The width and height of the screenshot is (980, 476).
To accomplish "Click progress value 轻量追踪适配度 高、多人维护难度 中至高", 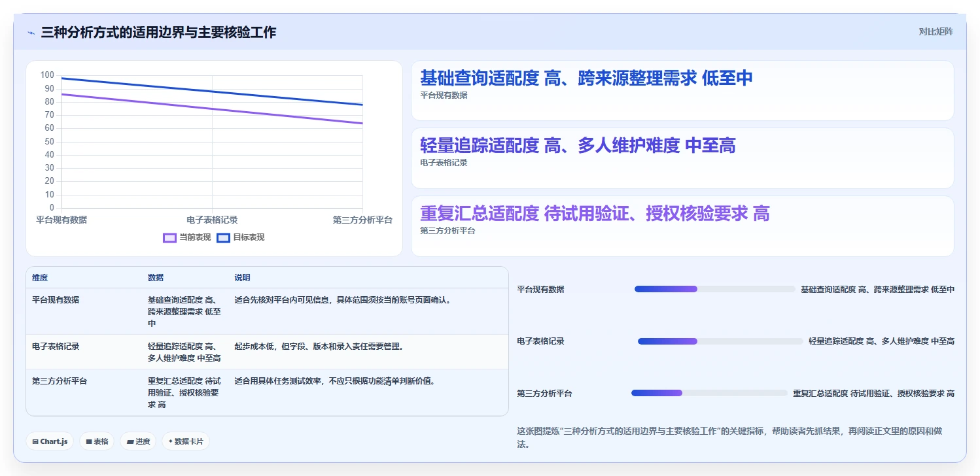I will coord(882,341).
